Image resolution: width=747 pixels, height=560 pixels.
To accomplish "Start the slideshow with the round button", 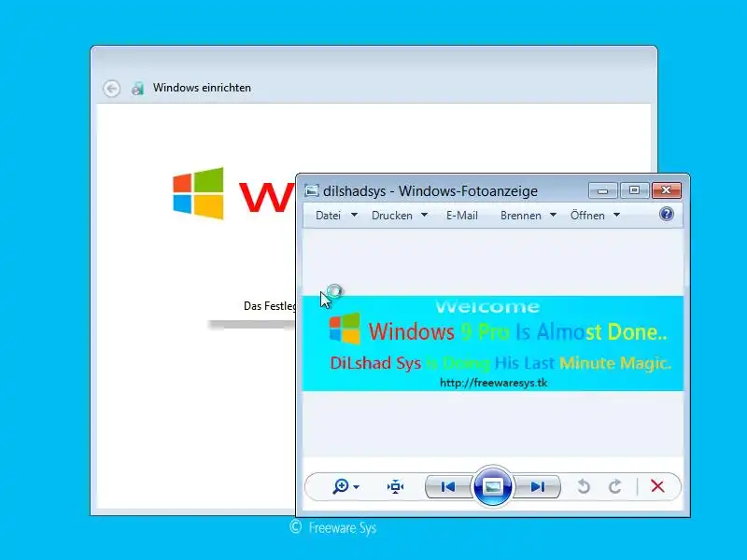I will pos(493,486).
